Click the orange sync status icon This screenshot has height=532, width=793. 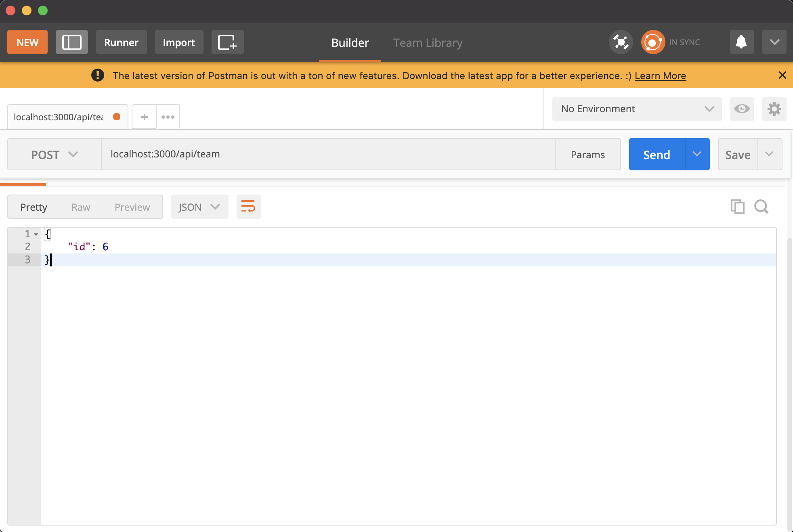653,42
